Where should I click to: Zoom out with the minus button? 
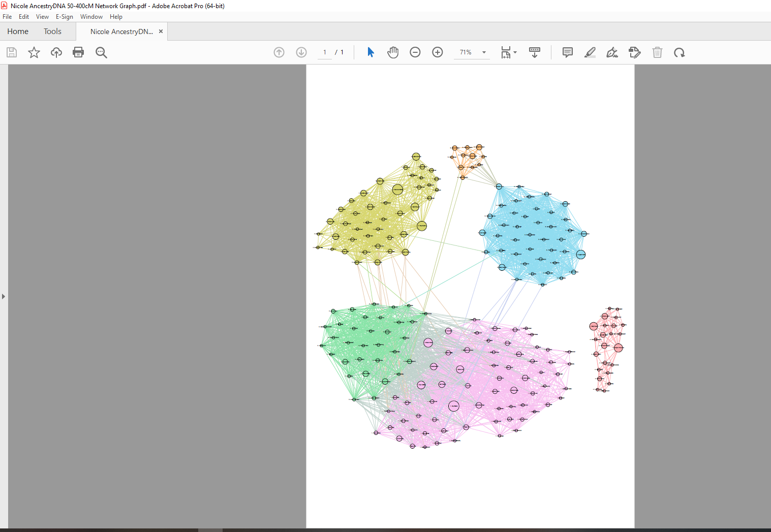point(415,52)
